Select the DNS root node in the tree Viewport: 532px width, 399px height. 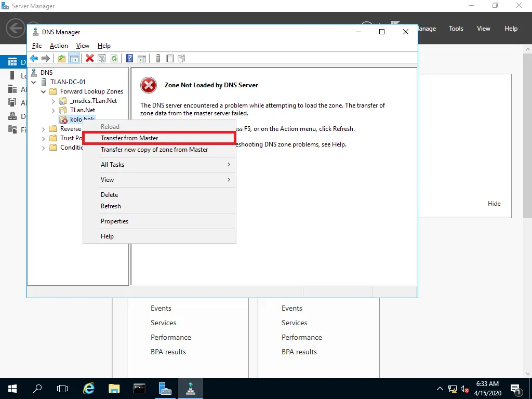[46, 72]
